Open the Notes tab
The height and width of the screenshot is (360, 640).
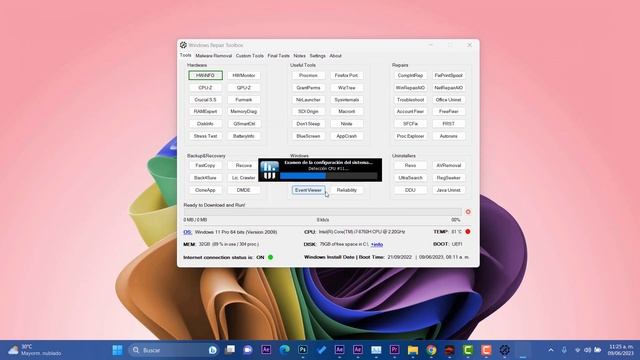pos(299,56)
